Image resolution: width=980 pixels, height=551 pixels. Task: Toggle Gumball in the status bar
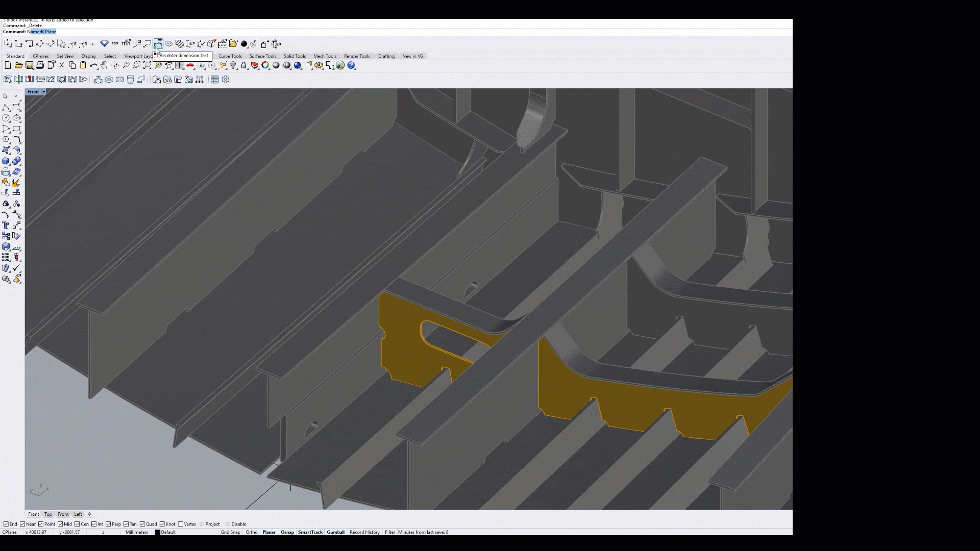(x=335, y=532)
